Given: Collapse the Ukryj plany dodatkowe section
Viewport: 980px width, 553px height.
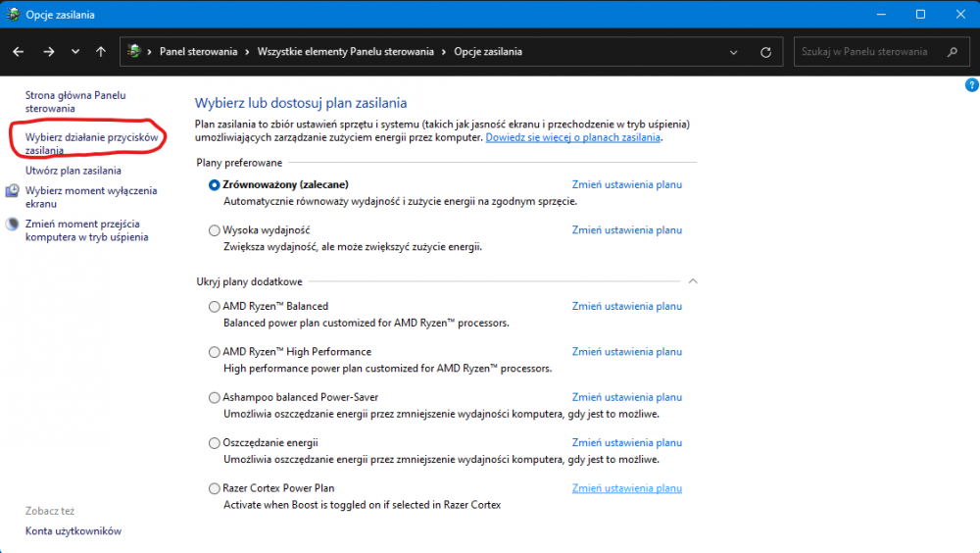Looking at the screenshot, I should tap(693, 281).
